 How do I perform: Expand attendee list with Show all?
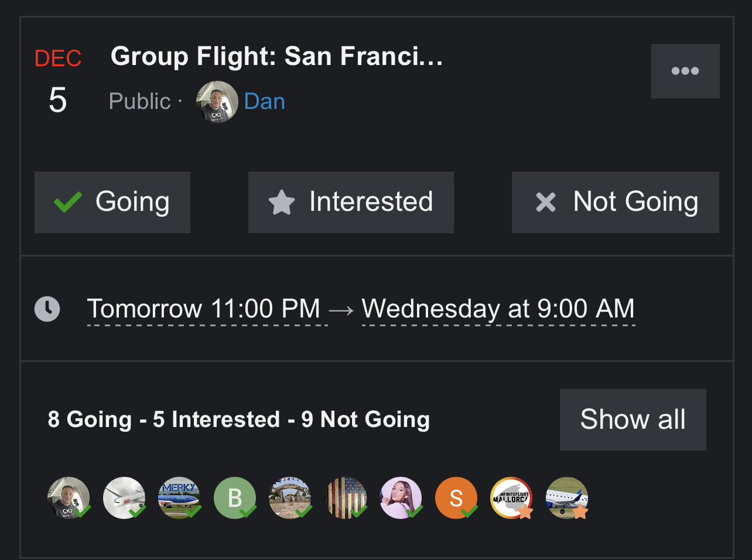click(633, 419)
